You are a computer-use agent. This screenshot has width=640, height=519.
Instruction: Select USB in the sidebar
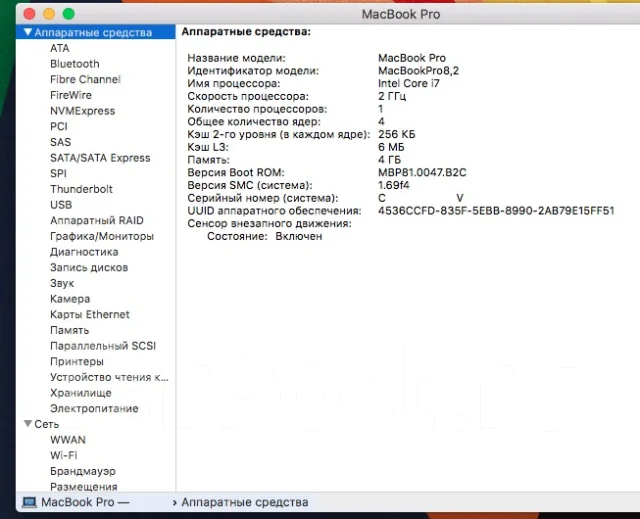click(61, 205)
